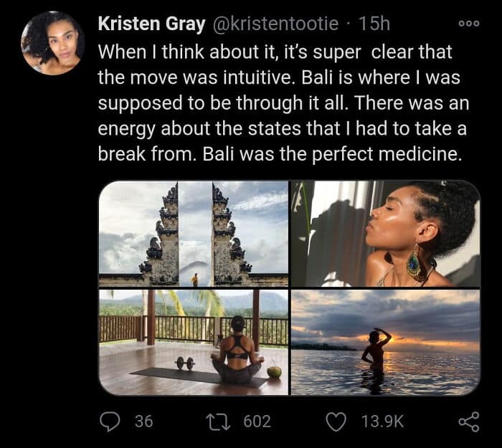502x448 pixels.
Task: Click the 602 retweets count
Action: coord(257,421)
